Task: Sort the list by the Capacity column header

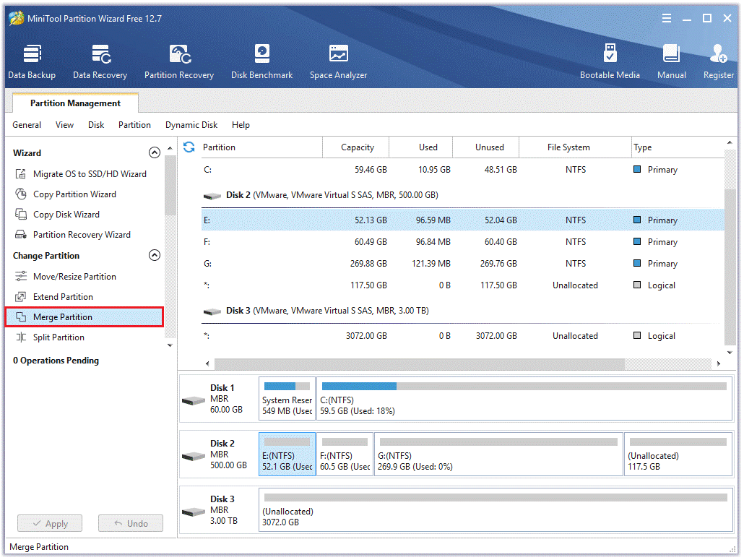Action: pos(358,147)
